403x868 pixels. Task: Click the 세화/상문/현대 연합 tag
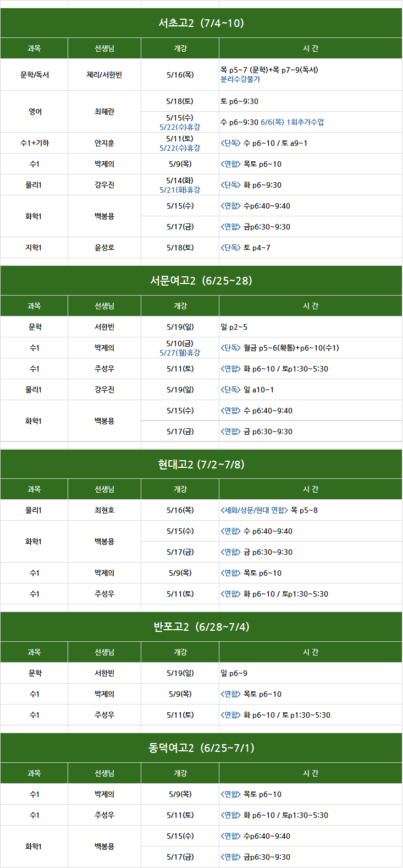(x=254, y=510)
